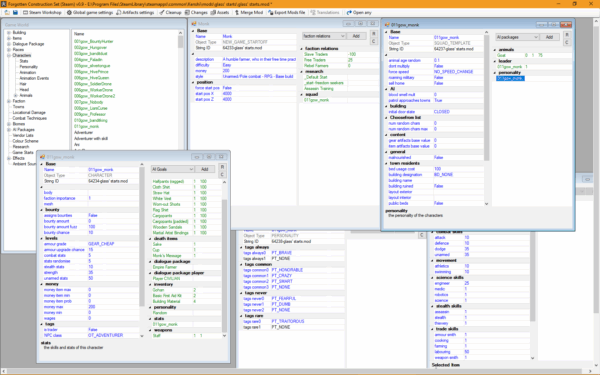Screen dimensions: 600x375
Task: Click the Open any toolbar item
Action: [x=359, y=13]
